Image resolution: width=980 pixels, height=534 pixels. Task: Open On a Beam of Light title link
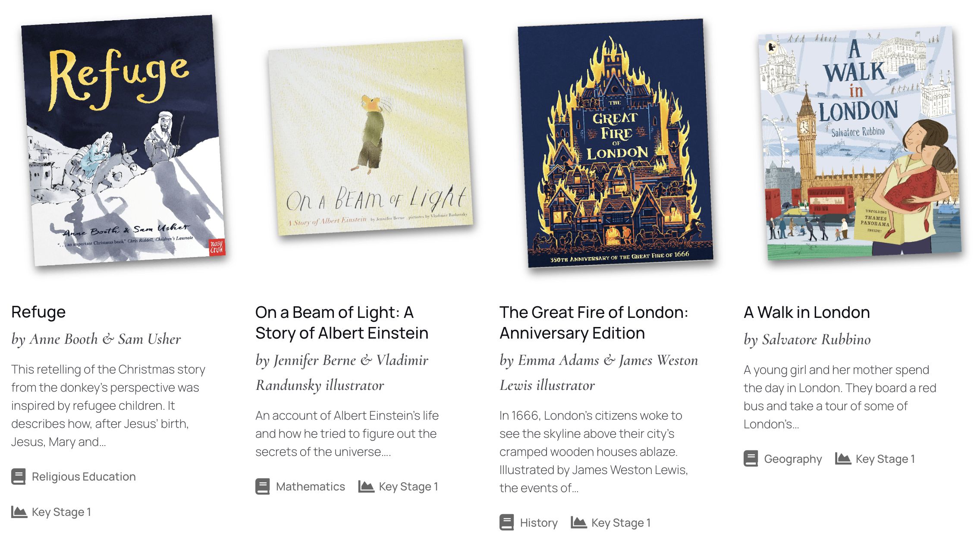[342, 323]
